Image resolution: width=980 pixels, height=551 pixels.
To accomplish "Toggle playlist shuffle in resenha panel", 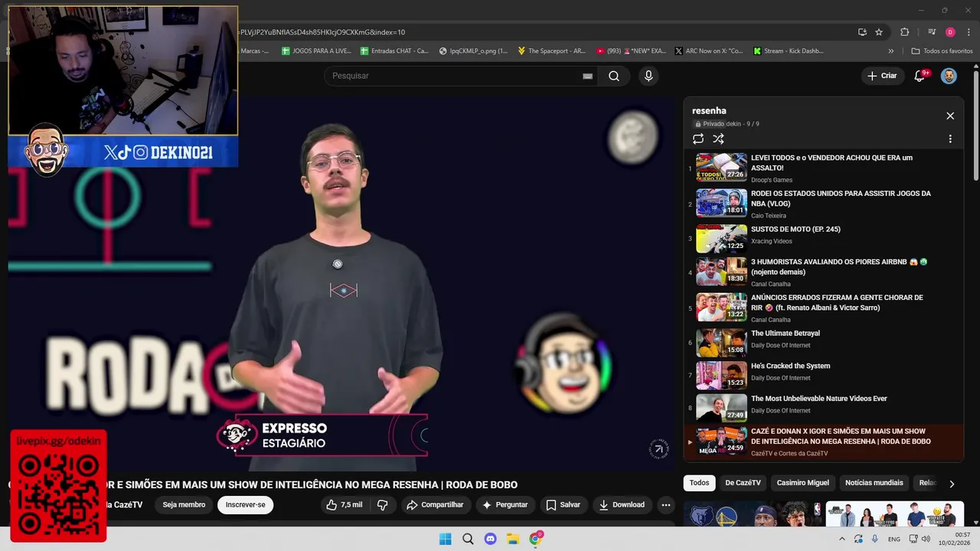I will pyautogui.click(x=718, y=139).
